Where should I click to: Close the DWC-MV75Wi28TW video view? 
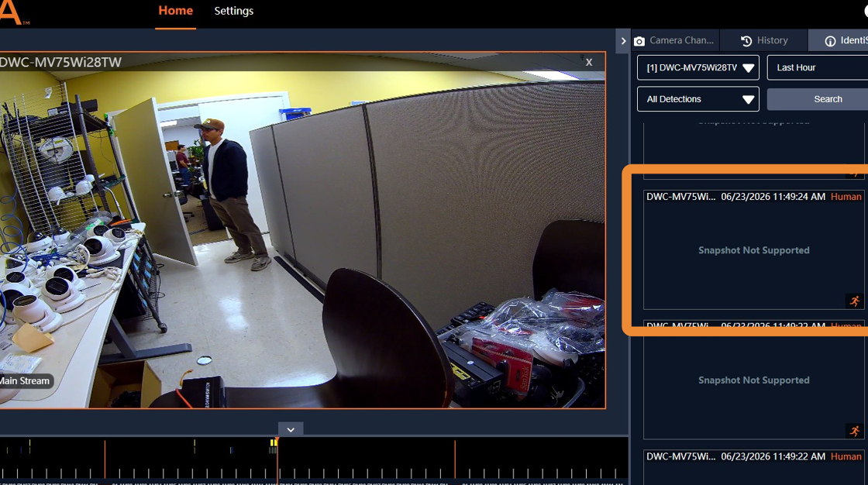589,62
